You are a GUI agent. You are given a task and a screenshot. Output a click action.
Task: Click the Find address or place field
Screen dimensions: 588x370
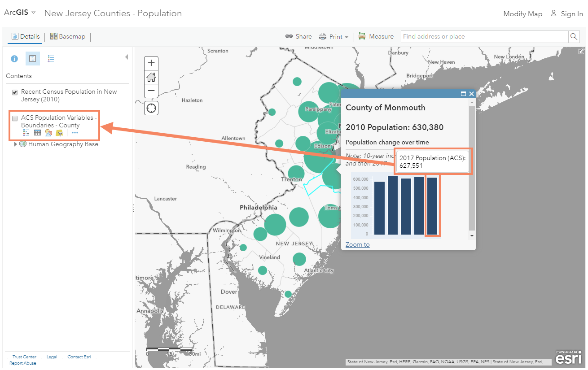point(485,36)
